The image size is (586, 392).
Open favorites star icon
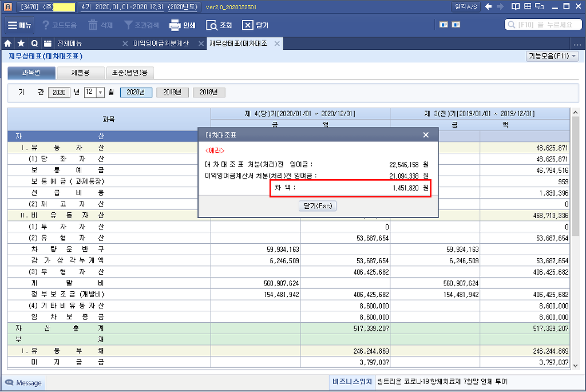pyautogui.click(x=21, y=43)
